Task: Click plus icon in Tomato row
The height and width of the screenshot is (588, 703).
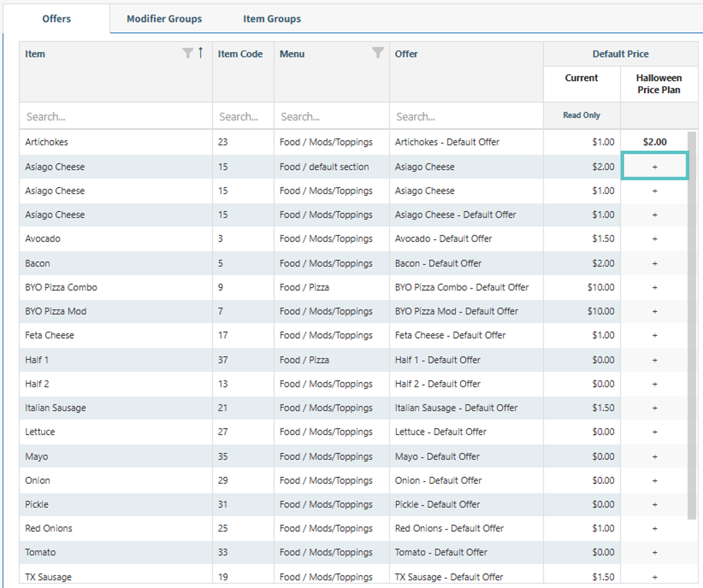Action: click(654, 552)
